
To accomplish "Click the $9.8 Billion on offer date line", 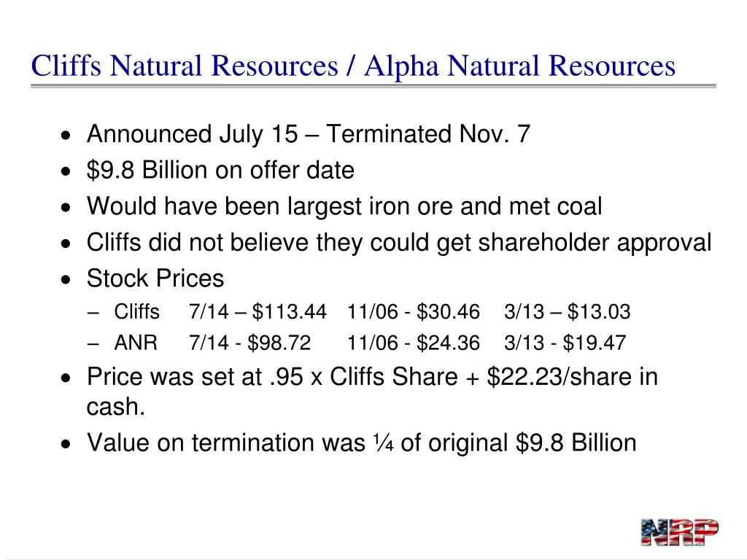I will (x=220, y=170).
